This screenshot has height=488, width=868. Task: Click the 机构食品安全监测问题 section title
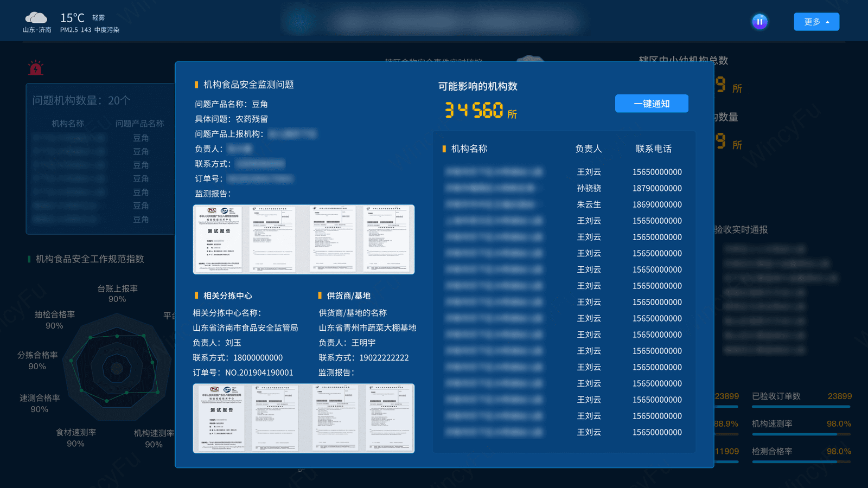coord(248,85)
